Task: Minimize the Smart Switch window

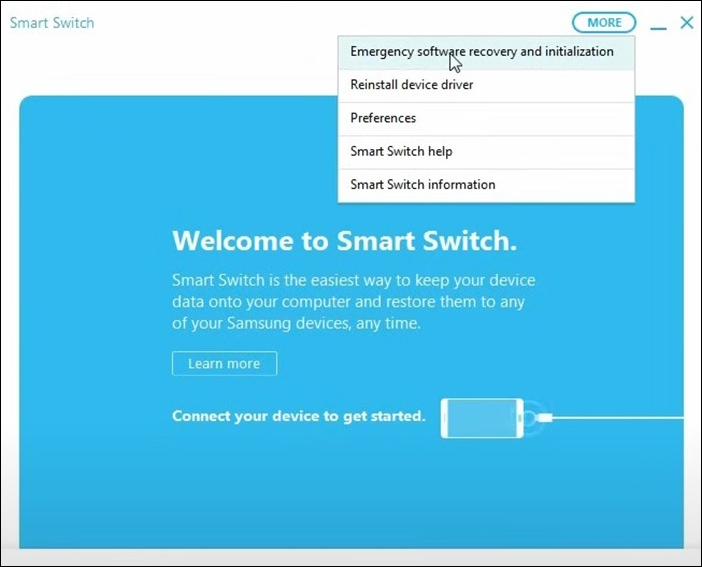Action: pos(658,25)
